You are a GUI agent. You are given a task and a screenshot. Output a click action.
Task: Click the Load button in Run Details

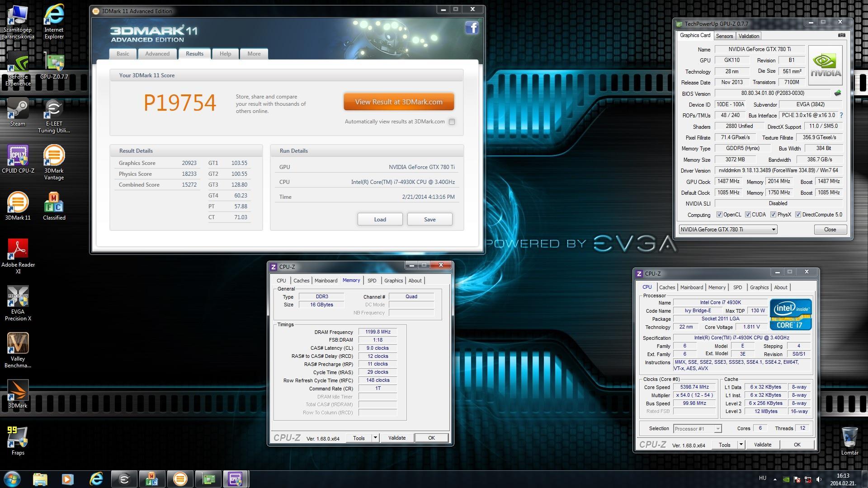pyautogui.click(x=380, y=219)
